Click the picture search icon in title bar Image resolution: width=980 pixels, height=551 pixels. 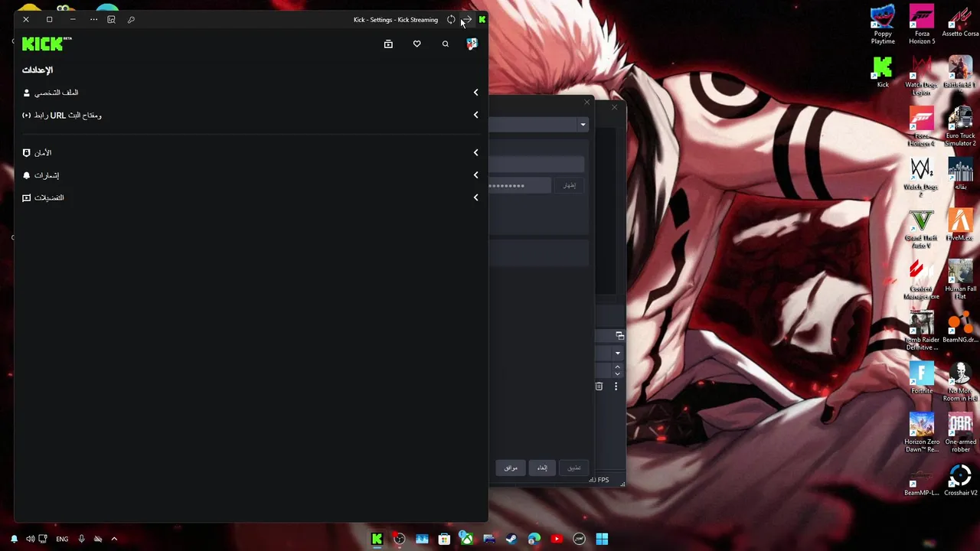(x=111, y=20)
